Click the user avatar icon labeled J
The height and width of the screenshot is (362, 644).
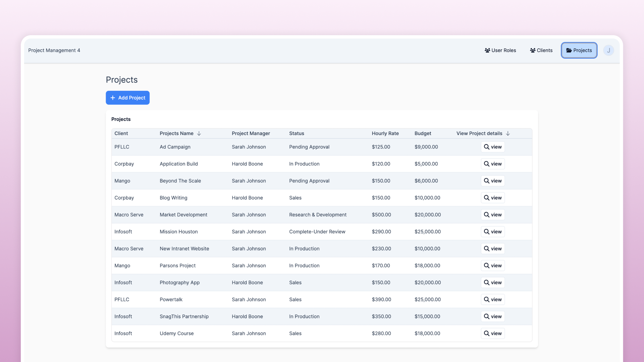point(608,50)
